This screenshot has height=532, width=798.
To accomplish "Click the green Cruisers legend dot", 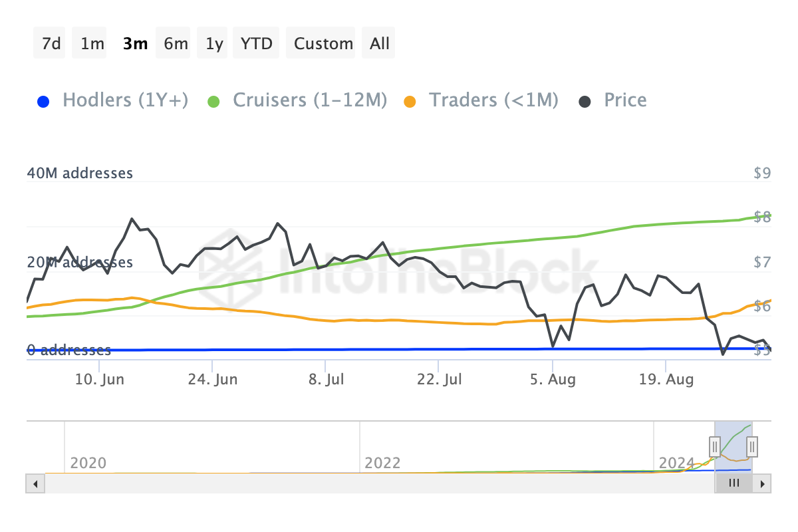I will [x=213, y=101].
